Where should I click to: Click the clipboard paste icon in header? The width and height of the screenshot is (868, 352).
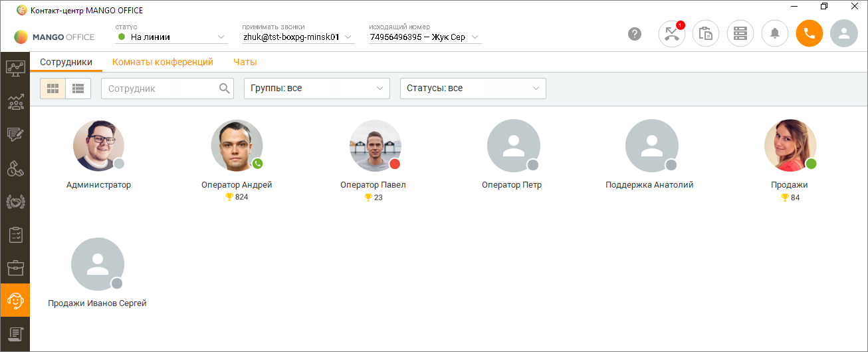(706, 33)
